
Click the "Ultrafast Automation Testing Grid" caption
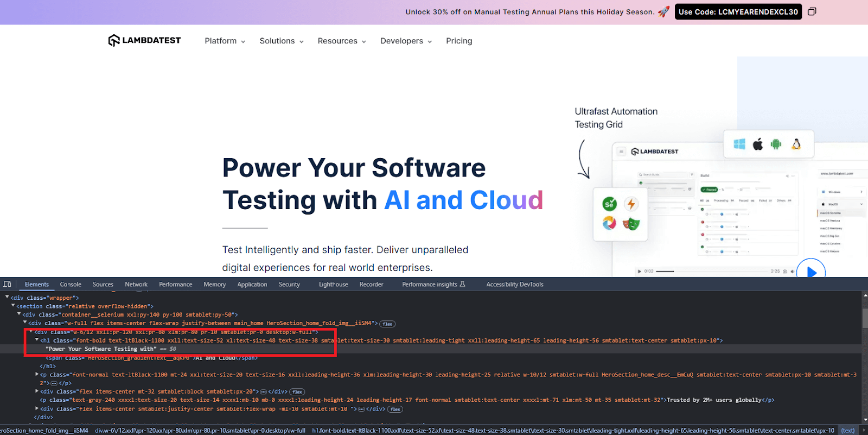[x=616, y=118]
